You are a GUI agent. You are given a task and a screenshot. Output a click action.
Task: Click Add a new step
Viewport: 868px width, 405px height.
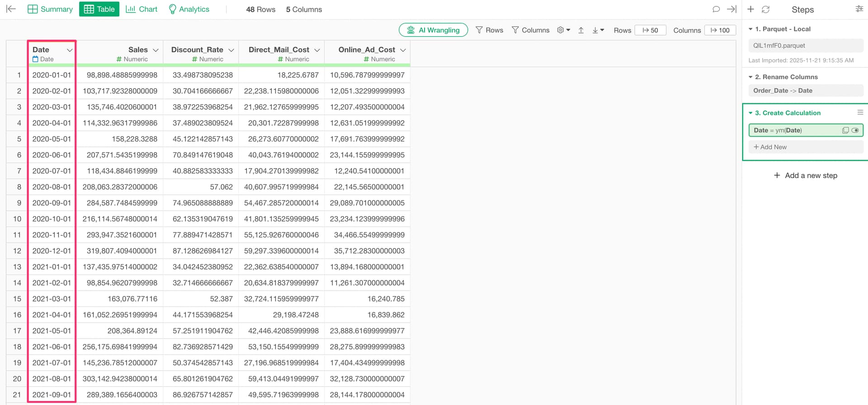[805, 175]
